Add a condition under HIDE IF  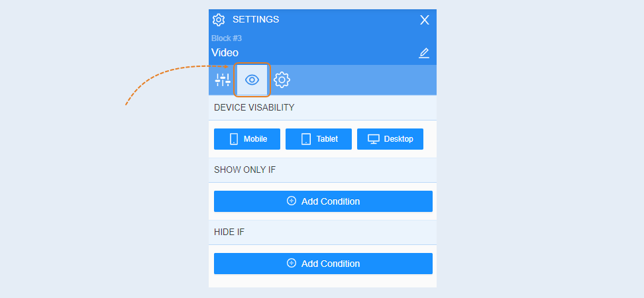(x=323, y=264)
